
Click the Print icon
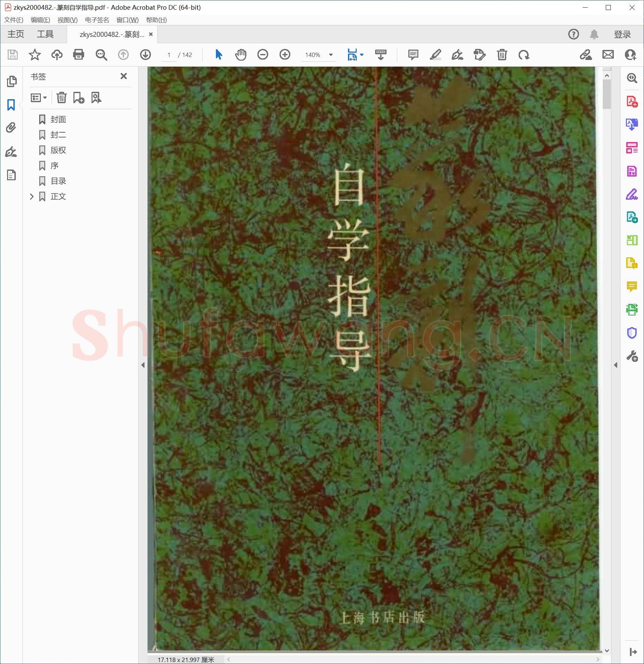(78, 55)
